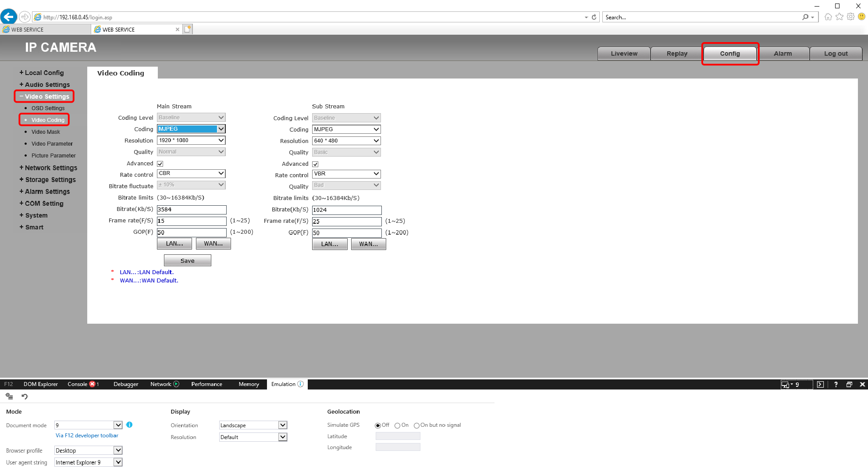Open the Debugger tab in developer tools

click(x=126, y=384)
